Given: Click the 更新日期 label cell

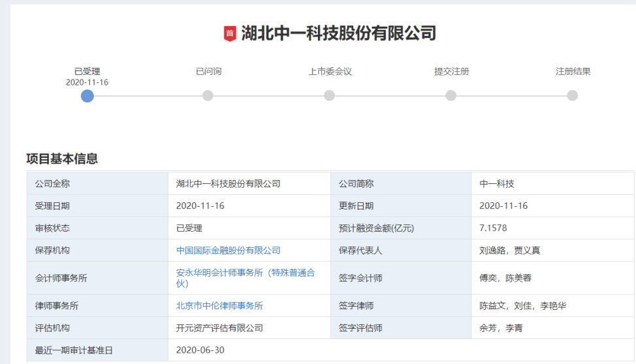Looking at the screenshot, I should (401, 206).
